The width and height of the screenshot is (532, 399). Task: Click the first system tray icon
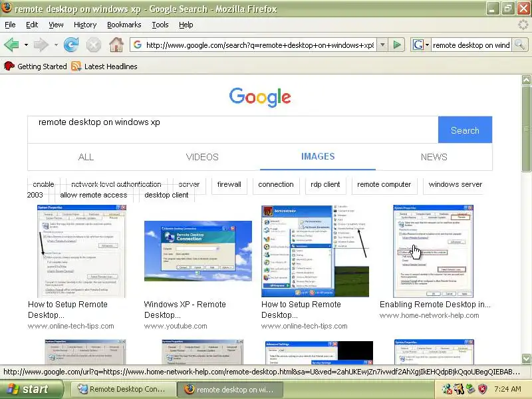[x=447, y=389]
